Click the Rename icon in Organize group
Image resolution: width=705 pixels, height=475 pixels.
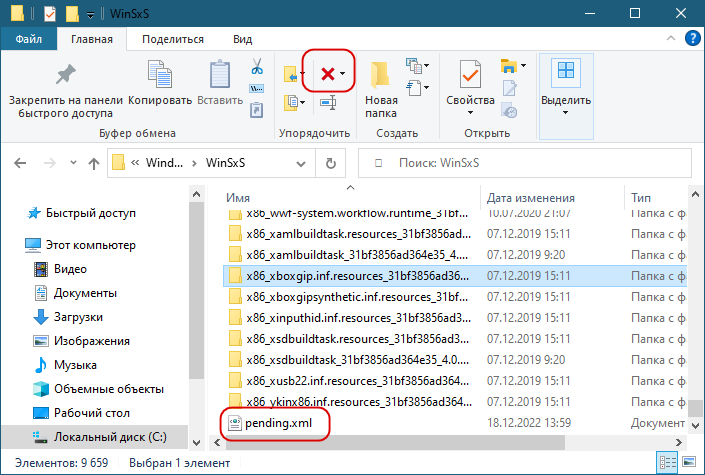pos(328,102)
